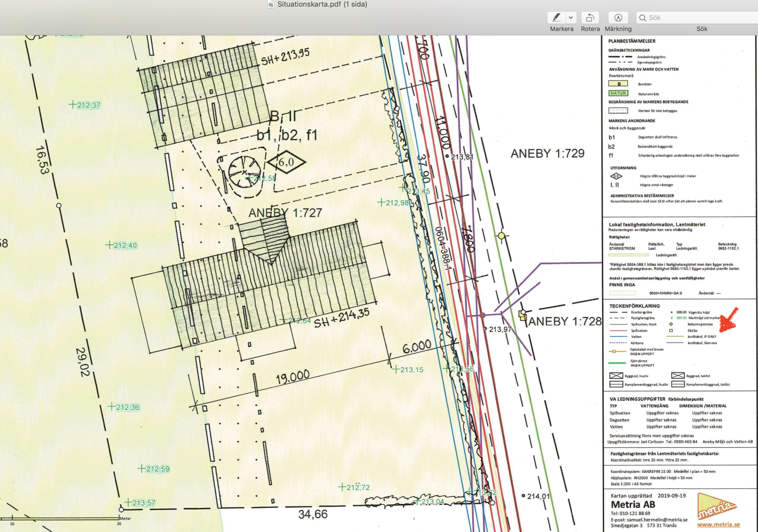758x532 pixels.
Task: Click the Situationskarta.pdf window title
Action: pos(322,4)
